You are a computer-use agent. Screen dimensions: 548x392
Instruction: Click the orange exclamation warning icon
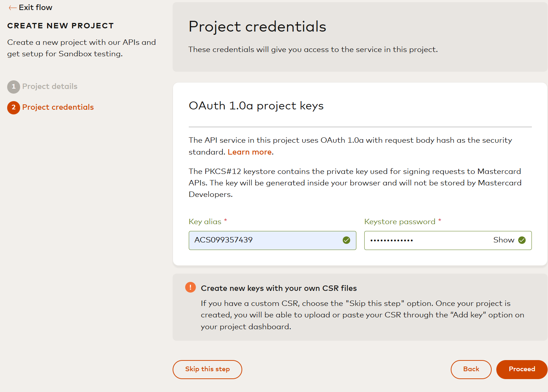[x=191, y=287]
